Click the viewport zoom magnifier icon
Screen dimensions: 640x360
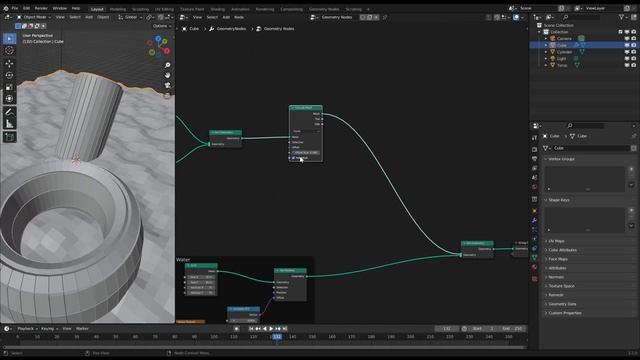[x=167, y=65]
